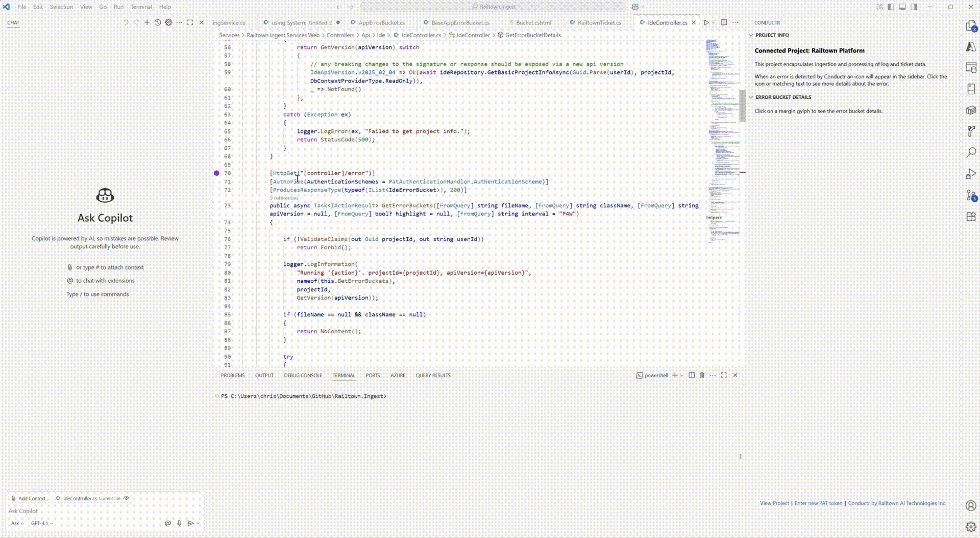Split the editor to the right
The height and width of the screenshot is (538, 980).
724,22
